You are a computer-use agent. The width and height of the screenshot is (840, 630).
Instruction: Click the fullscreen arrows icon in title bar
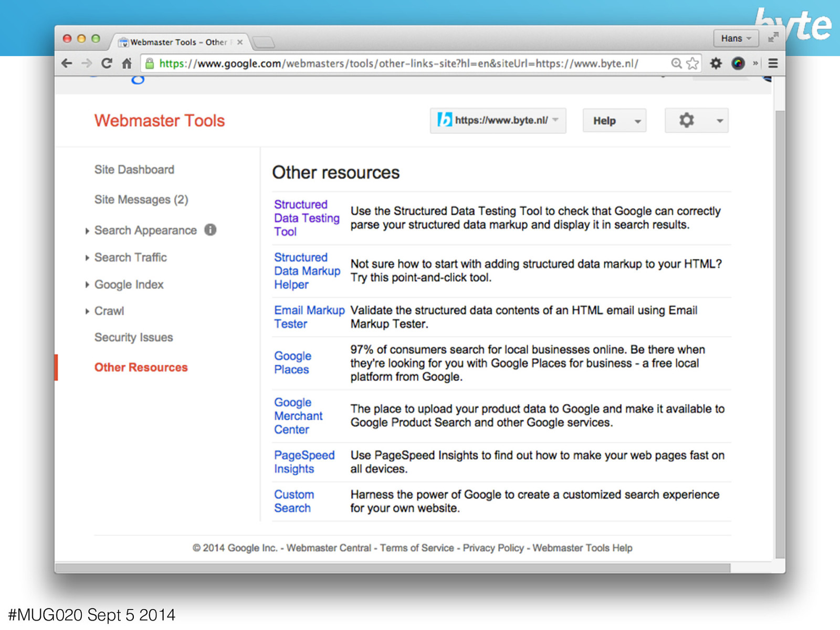pos(773,38)
